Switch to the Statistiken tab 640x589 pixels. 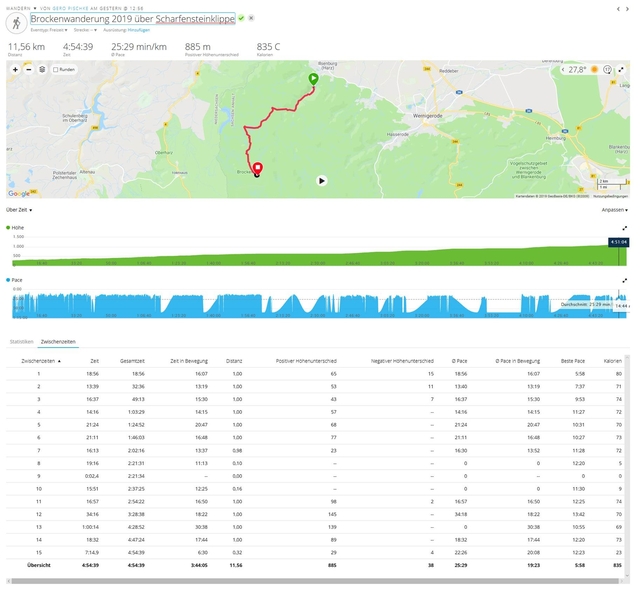[21, 341]
